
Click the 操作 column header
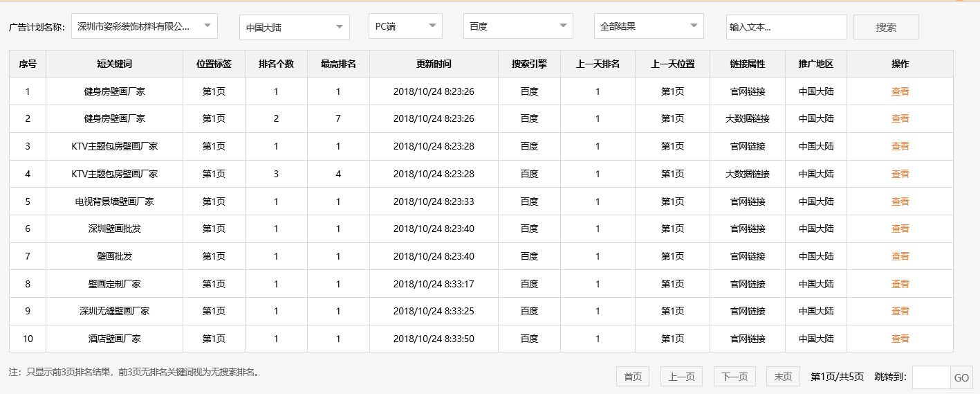coord(900,64)
